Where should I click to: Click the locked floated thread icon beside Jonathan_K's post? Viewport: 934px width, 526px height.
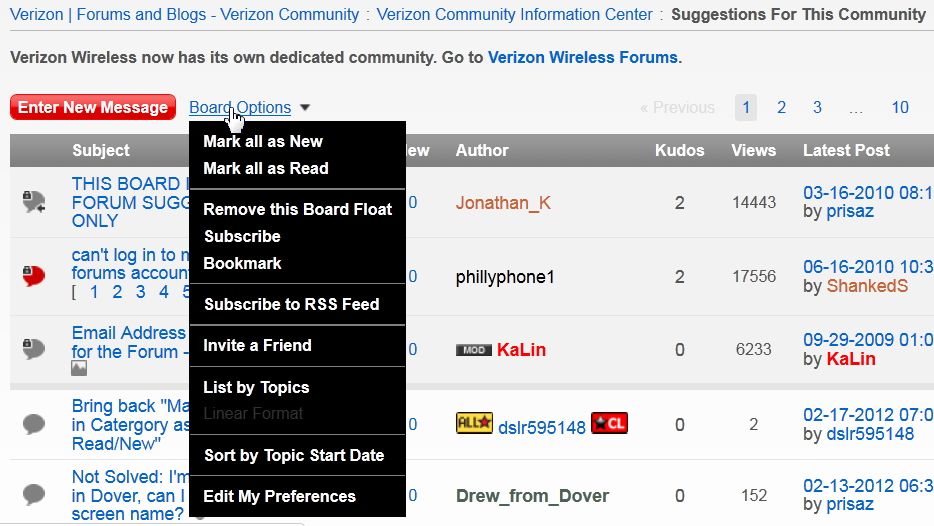(x=34, y=202)
